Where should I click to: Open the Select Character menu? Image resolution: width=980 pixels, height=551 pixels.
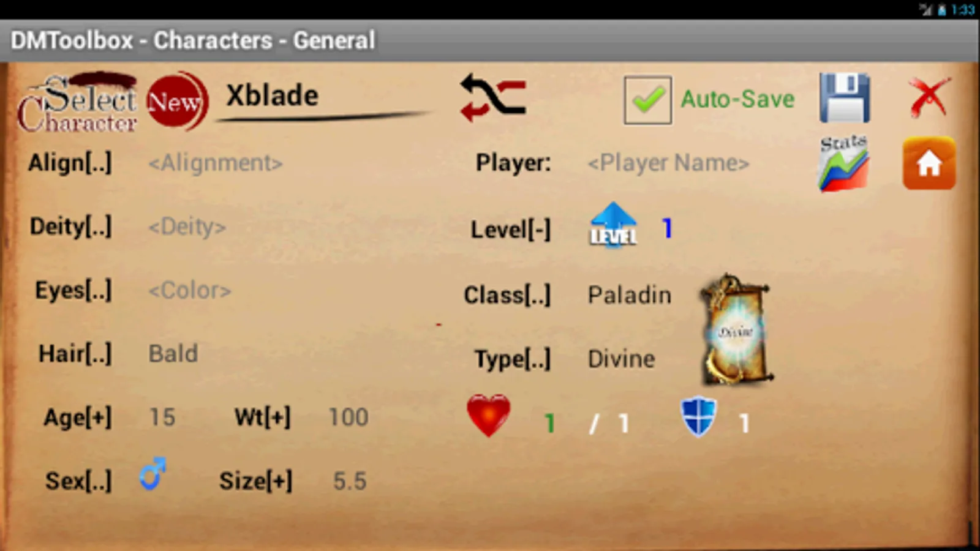(77, 103)
